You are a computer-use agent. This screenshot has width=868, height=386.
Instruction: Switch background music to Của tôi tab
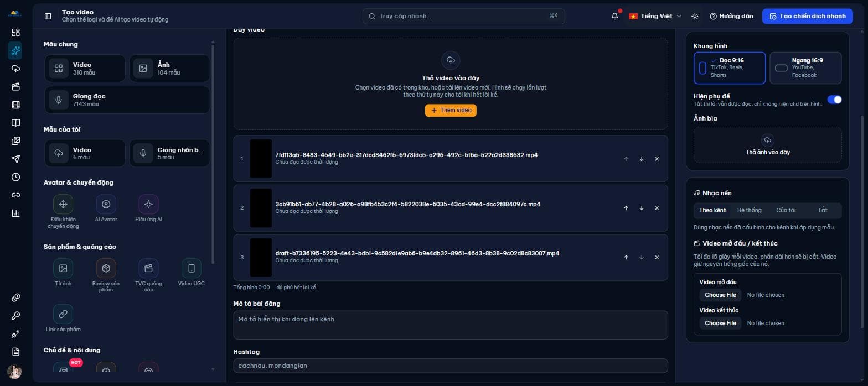click(x=786, y=210)
